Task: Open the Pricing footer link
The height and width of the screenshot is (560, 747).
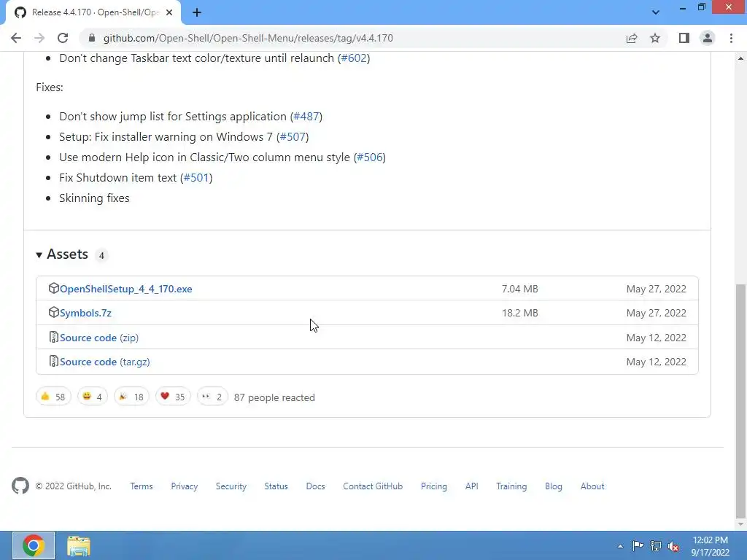Action: coord(434,486)
